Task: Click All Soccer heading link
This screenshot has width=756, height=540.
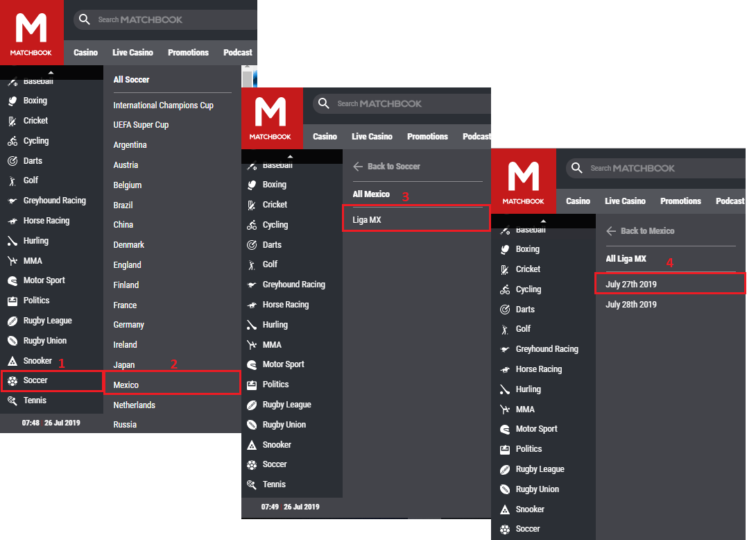Action: tap(131, 80)
